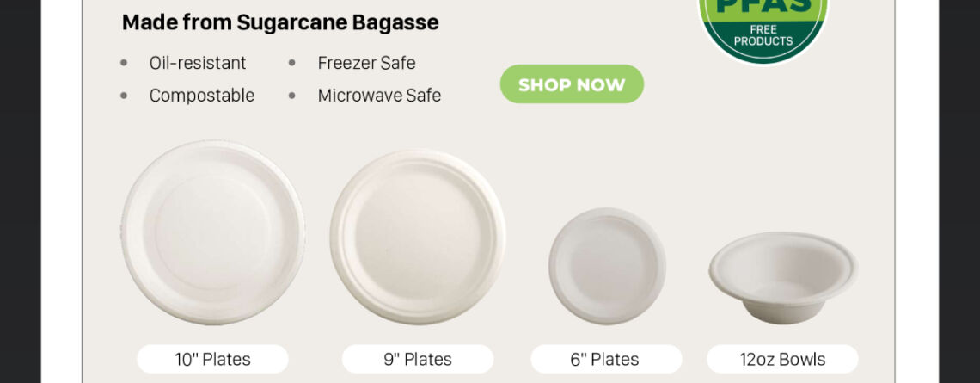Click the Made from Sugarcane Bagasse heading
The height and width of the screenshot is (383, 980).
tap(280, 22)
